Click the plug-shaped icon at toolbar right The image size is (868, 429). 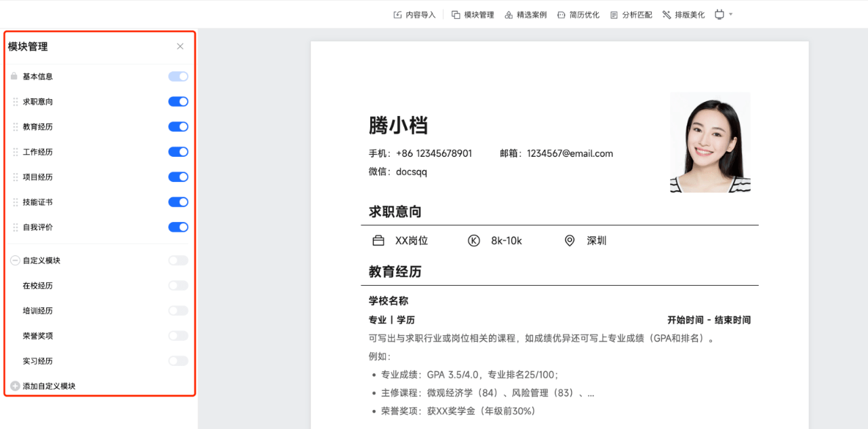tap(720, 14)
